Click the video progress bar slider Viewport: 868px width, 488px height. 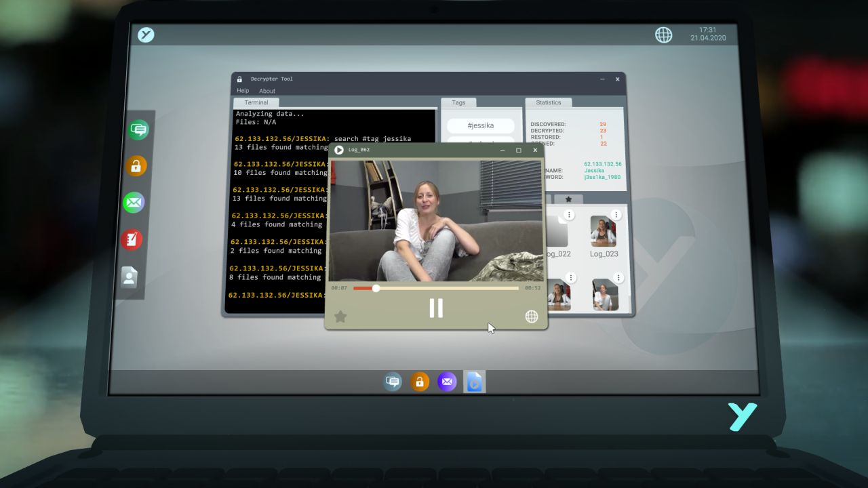[x=376, y=288]
